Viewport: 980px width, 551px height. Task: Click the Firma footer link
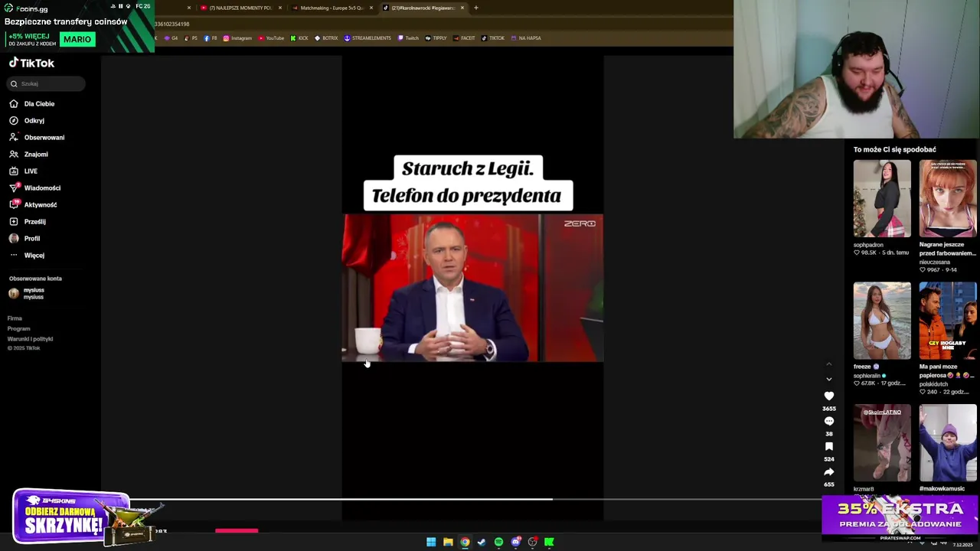pos(15,318)
